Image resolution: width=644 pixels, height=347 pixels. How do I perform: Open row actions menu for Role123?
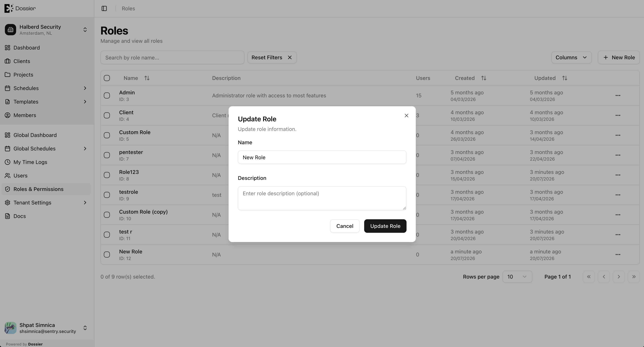pyautogui.click(x=618, y=175)
